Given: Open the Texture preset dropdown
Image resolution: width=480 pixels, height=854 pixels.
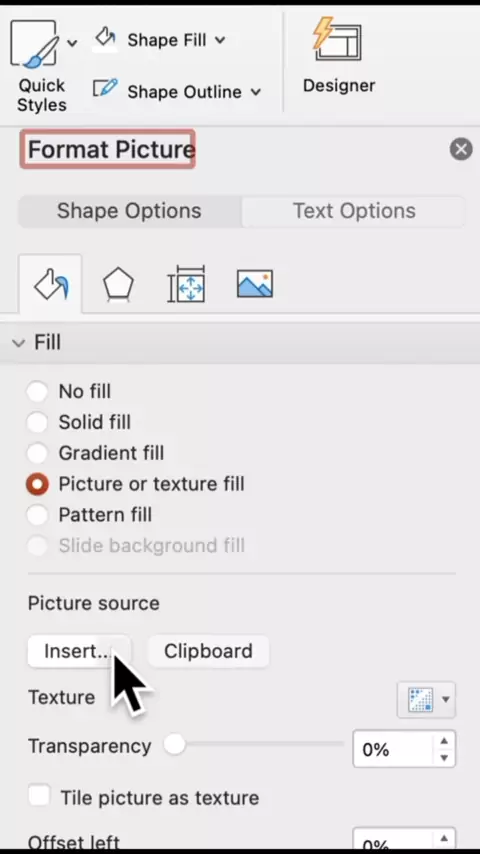Looking at the screenshot, I should coord(426,699).
